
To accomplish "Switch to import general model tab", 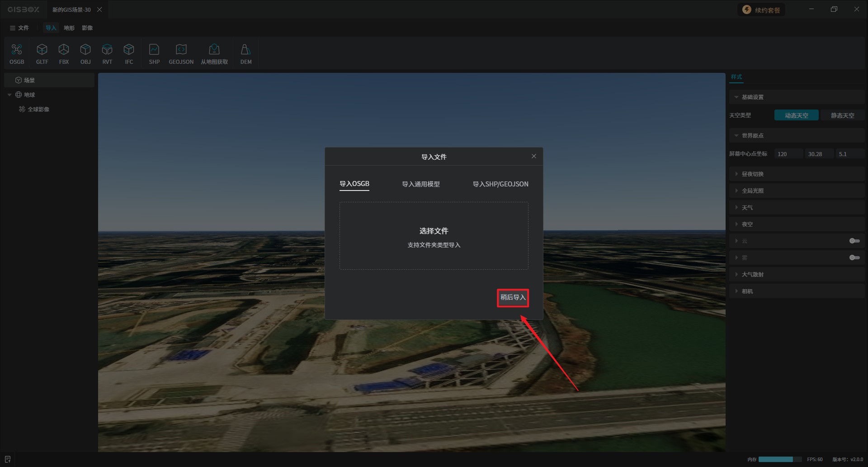I will point(420,184).
